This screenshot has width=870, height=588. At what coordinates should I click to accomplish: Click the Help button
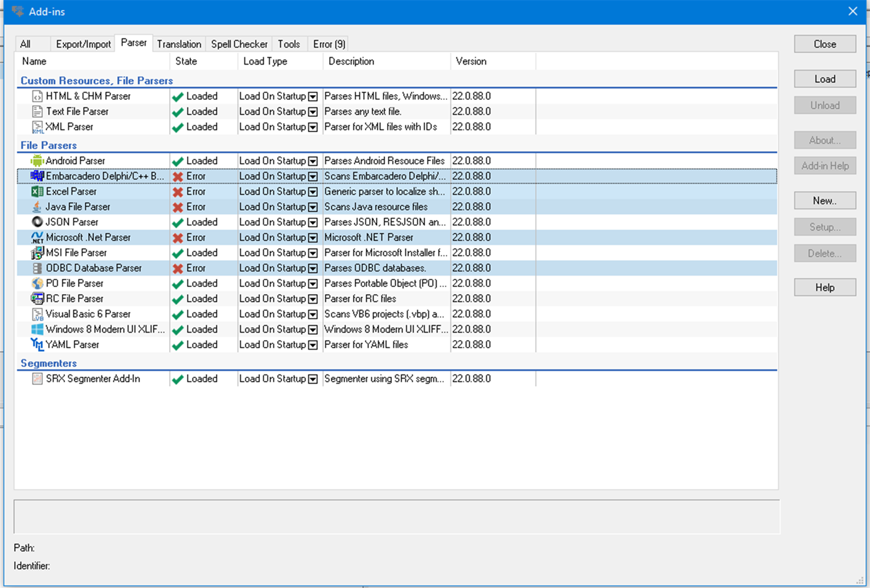point(825,288)
